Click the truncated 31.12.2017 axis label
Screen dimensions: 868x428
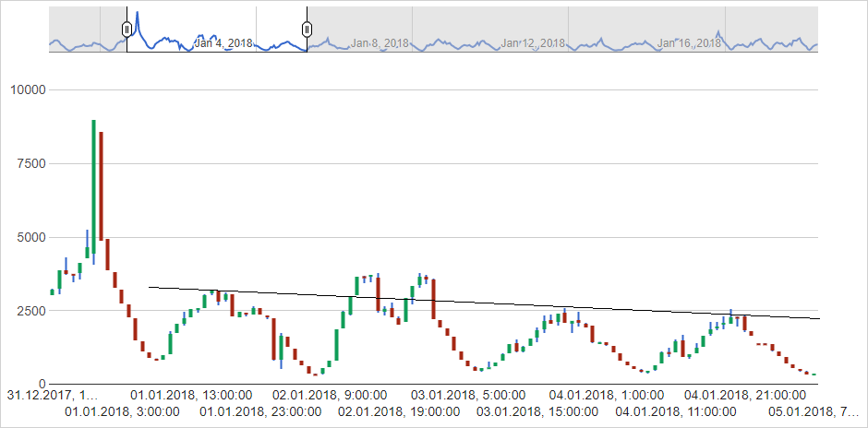52,396
